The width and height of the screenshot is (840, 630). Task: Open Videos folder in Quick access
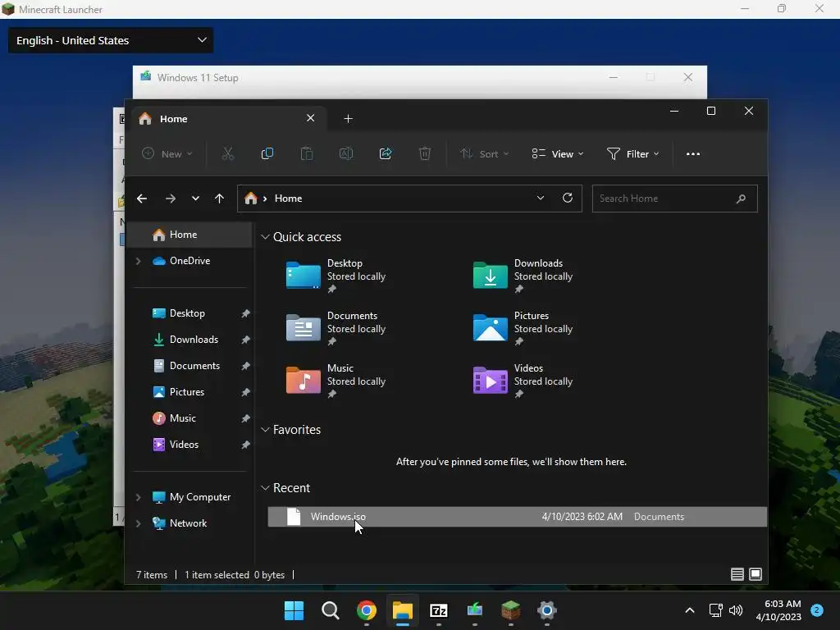[523, 381]
